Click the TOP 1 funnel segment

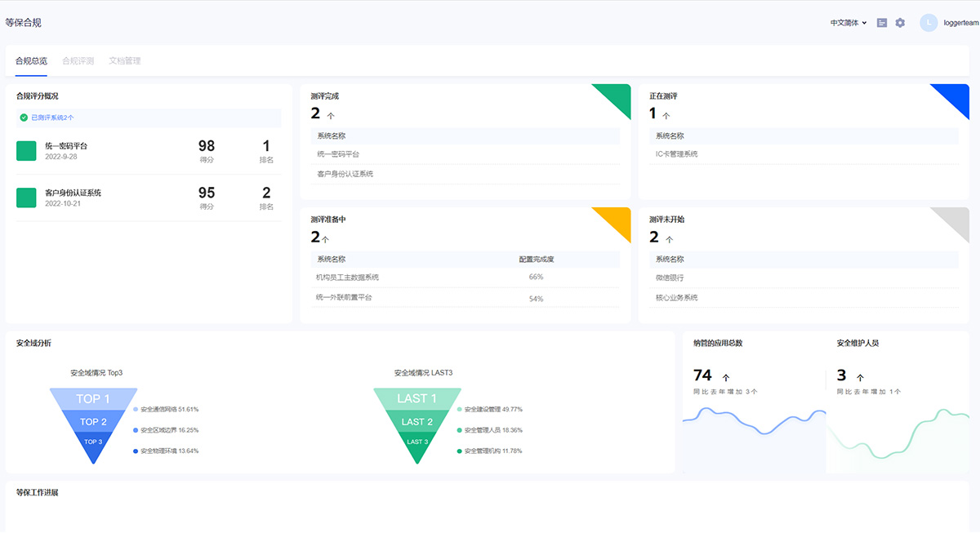pyautogui.click(x=93, y=399)
